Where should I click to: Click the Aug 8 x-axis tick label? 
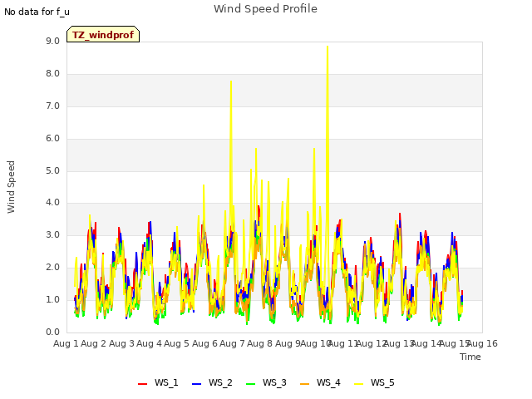[x=260, y=343]
